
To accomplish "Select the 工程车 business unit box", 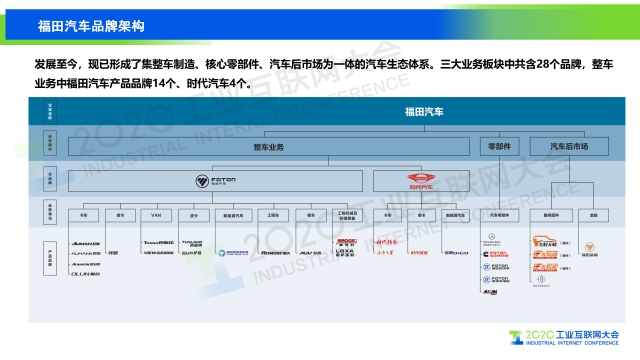I will (x=273, y=216).
